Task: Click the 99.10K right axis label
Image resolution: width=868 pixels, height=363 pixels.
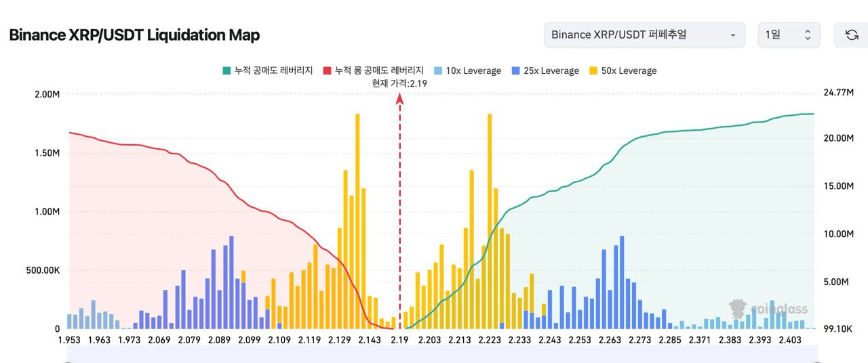Action: click(x=837, y=328)
